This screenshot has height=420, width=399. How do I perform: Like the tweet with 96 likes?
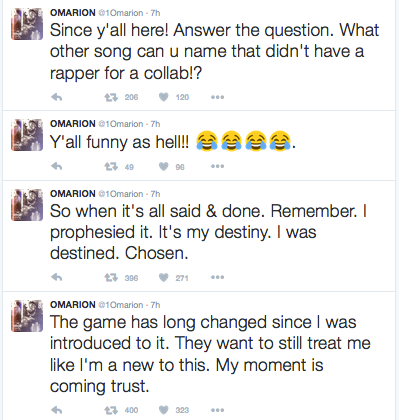coord(163,166)
